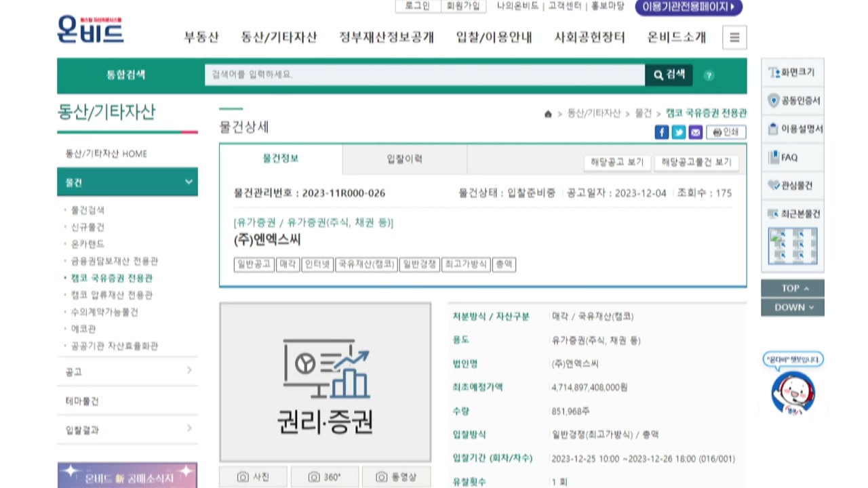Click the 온비드 新 공매소식지 banner
Viewport: 868px width, 488px height.
tap(127, 476)
